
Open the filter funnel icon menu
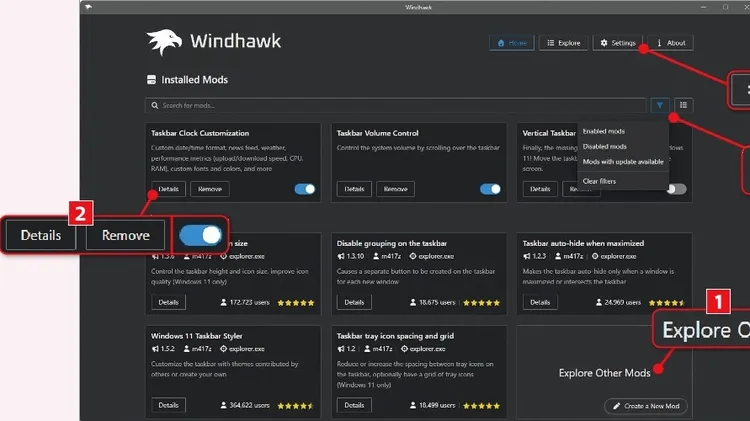(x=660, y=105)
